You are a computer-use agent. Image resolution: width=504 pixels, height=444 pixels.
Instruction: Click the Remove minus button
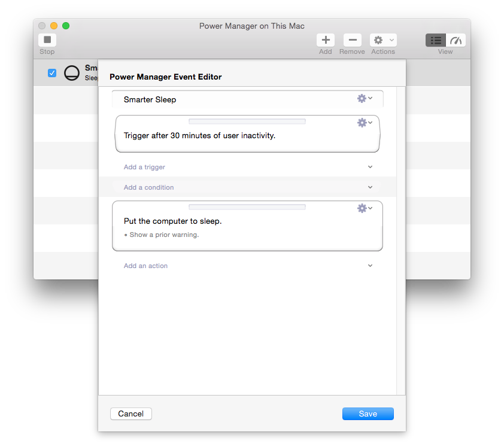coord(353,40)
